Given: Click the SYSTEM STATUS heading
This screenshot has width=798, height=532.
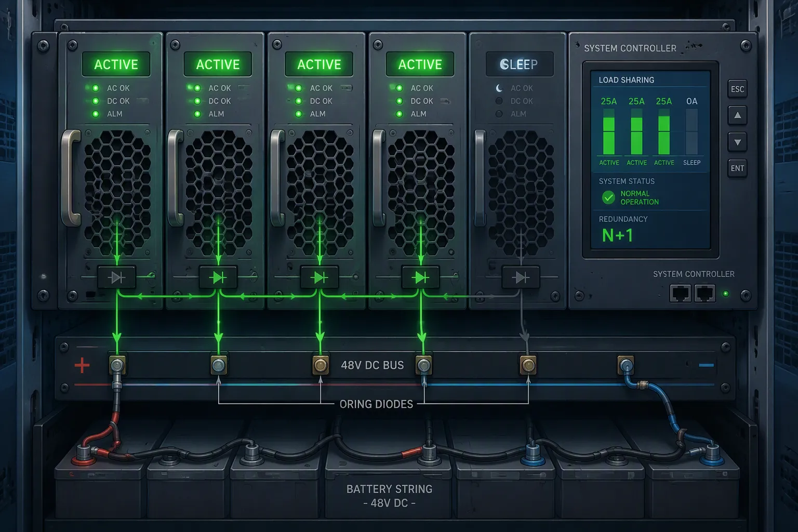Looking at the screenshot, I should coord(627,181).
